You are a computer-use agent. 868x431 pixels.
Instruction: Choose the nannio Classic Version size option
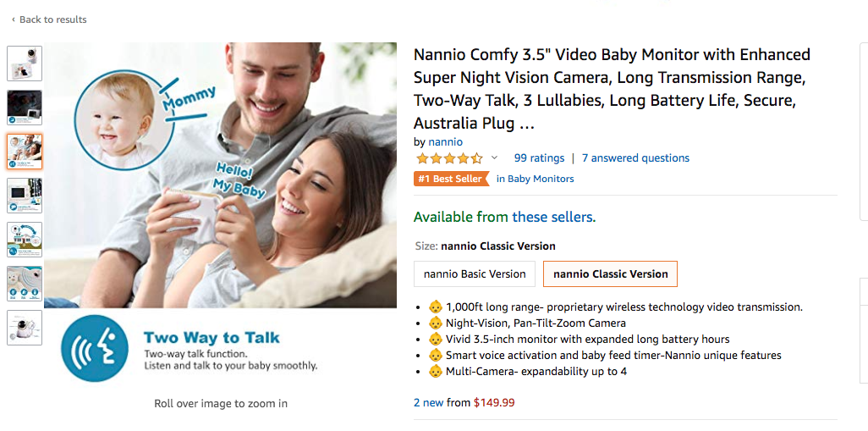[x=610, y=274]
